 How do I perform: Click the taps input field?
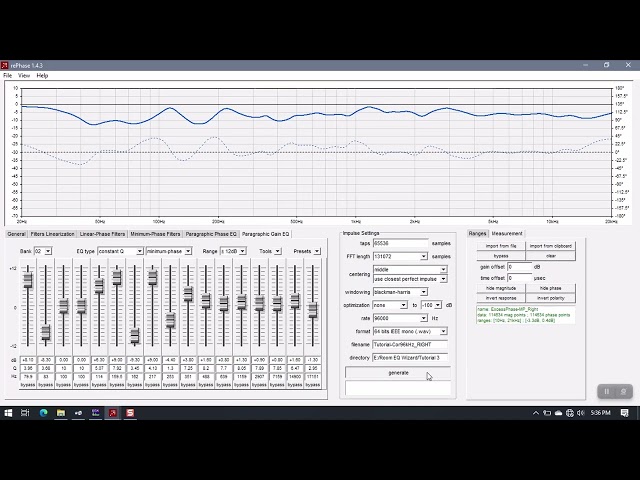pos(401,243)
